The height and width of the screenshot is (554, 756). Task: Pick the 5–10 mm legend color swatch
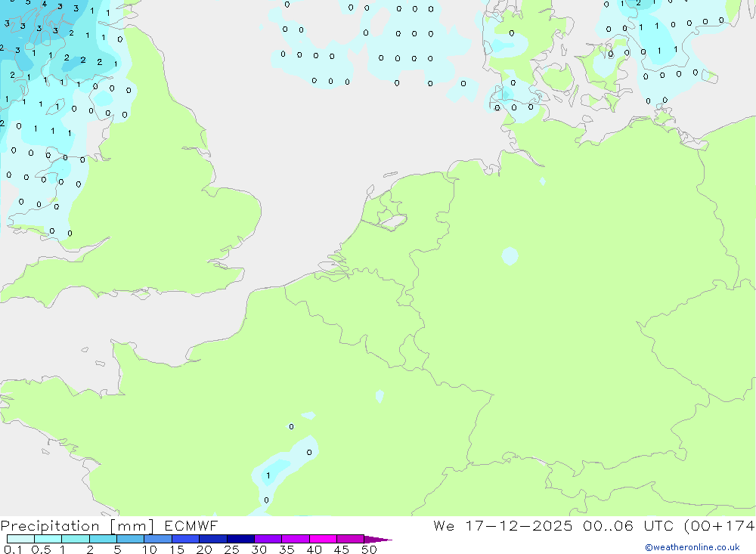130,539
